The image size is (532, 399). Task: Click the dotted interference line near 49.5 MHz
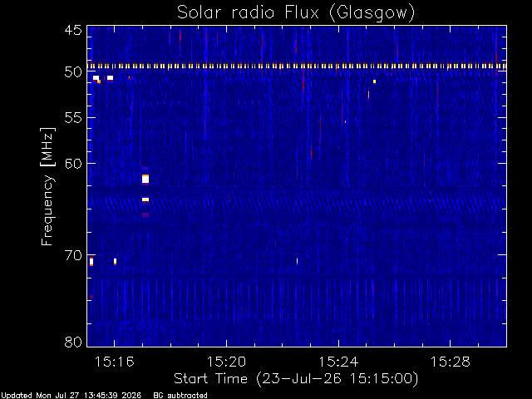[297, 66]
